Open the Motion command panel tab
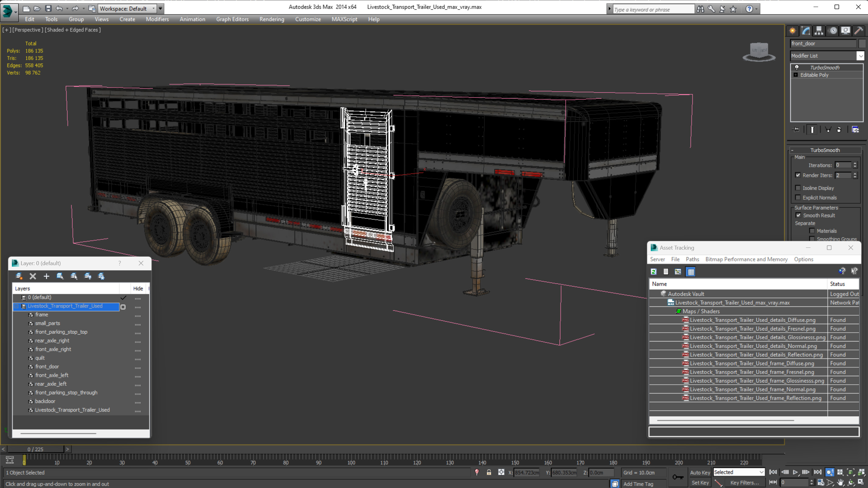The height and width of the screenshot is (488, 868). (833, 31)
